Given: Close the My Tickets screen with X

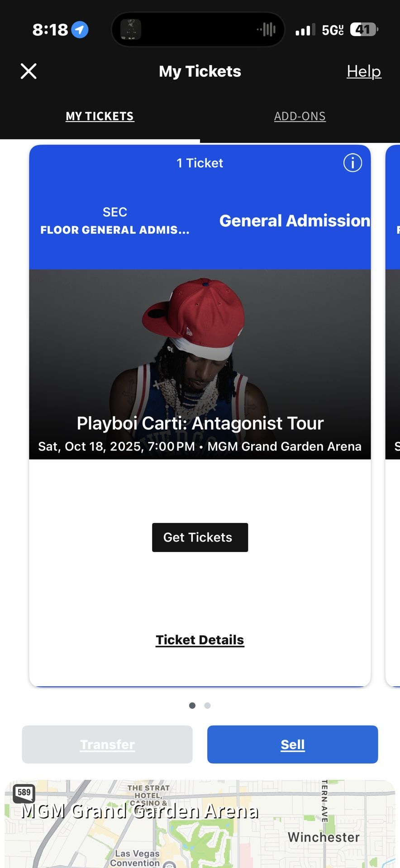Looking at the screenshot, I should point(29,71).
